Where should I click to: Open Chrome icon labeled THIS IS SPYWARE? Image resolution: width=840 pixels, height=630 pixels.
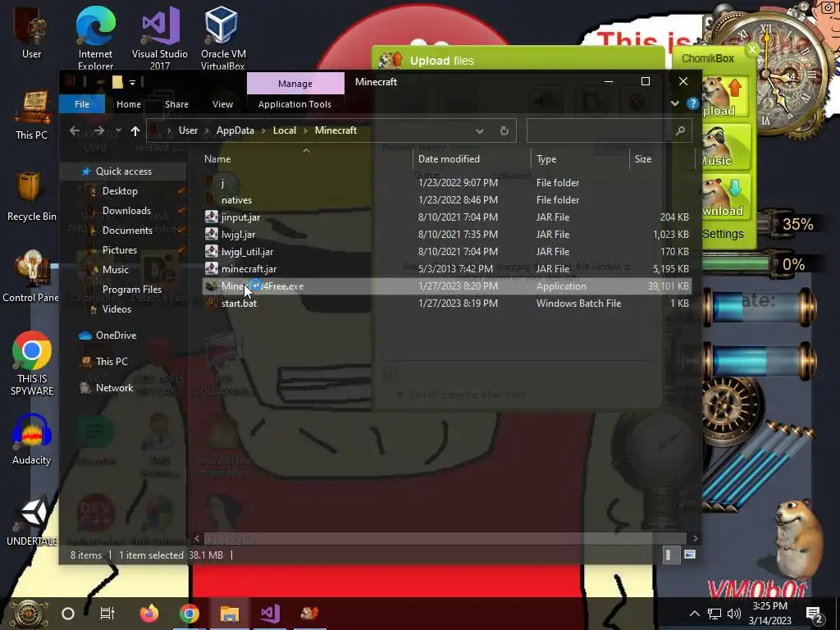pyautogui.click(x=32, y=363)
